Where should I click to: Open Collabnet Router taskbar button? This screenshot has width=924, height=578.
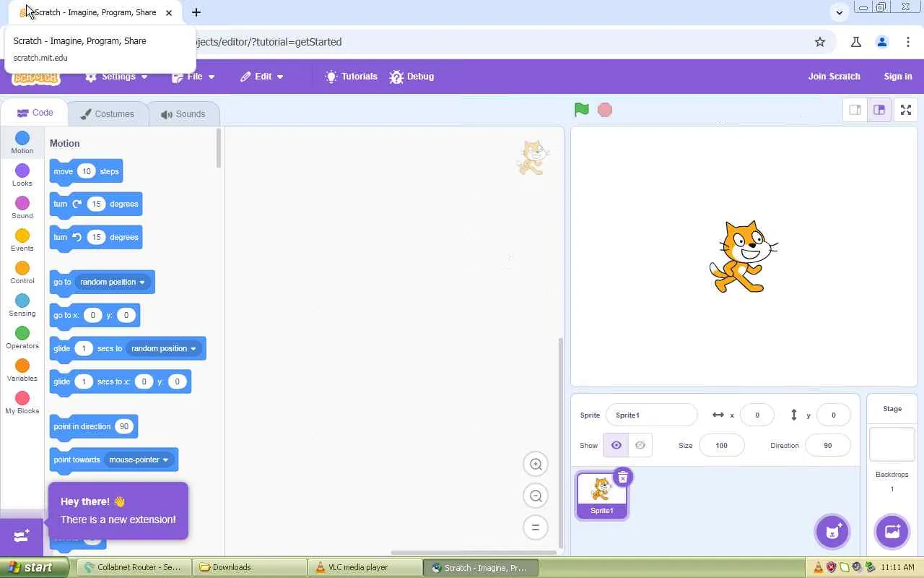click(x=134, y=567)
